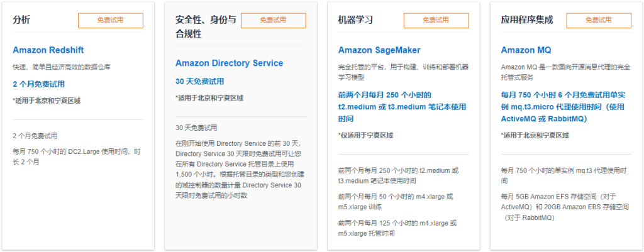The height and width of the screenshot is (252, 644).
Task: Select 免费试用 button in the 应用程序集成 card
Action: [598, 20]
